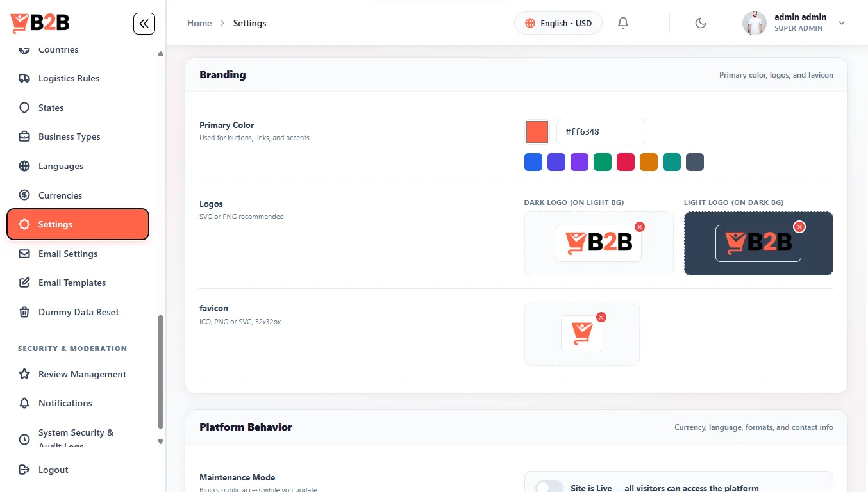
Task: Remove the dark logo image
Action: pyautogui.click(x=640, y=227)
